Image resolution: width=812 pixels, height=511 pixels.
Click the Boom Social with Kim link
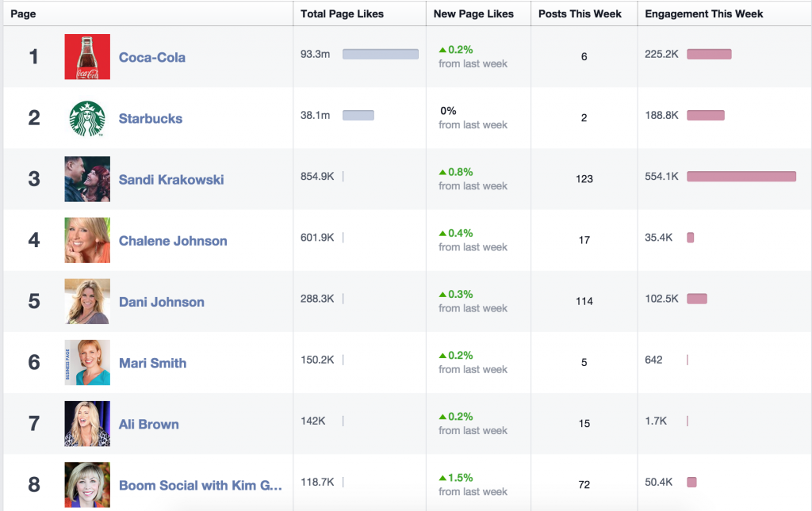(201, 485)
